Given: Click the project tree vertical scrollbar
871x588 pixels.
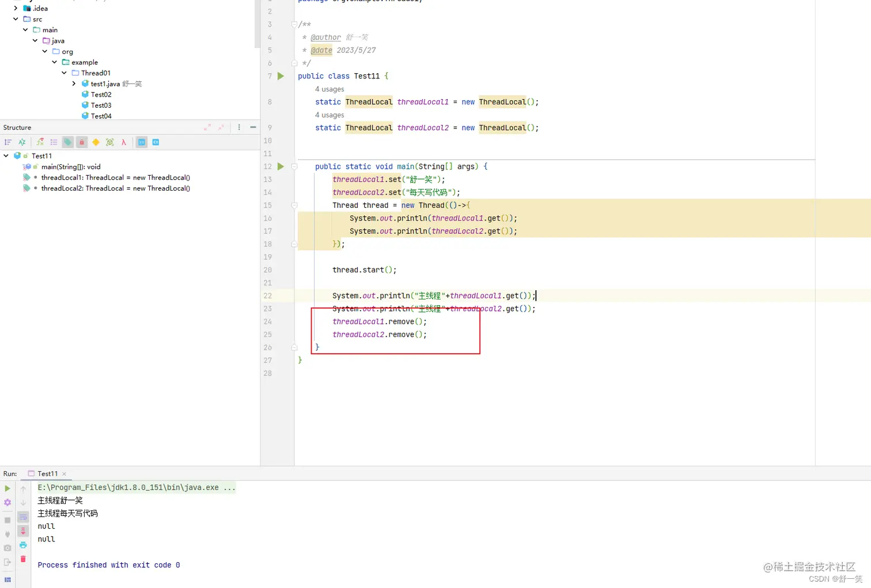Looking at the screenshot, I should [257, 23].
